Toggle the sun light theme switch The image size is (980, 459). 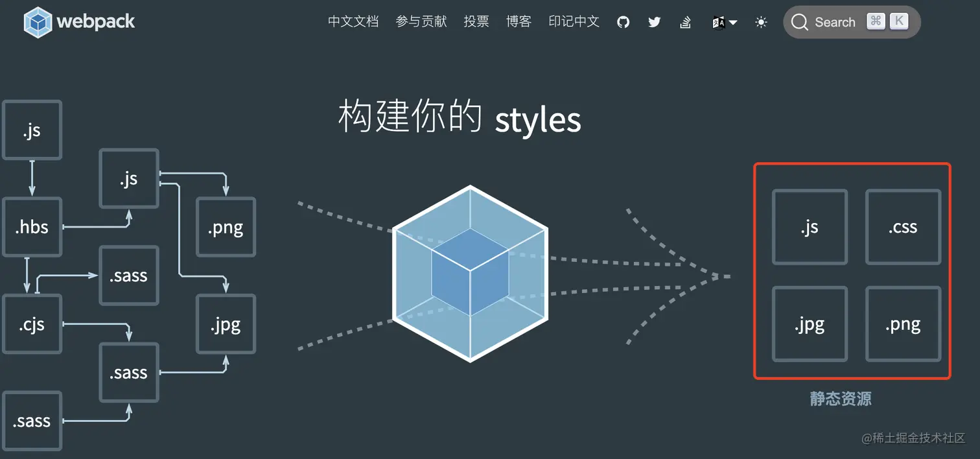[762, 22]
